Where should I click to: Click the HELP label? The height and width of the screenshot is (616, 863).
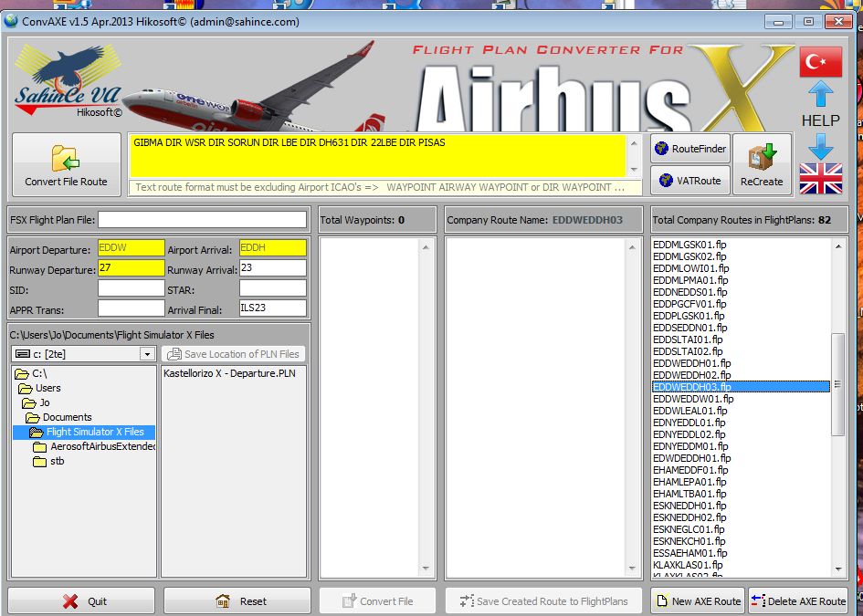tap(820, 120)
